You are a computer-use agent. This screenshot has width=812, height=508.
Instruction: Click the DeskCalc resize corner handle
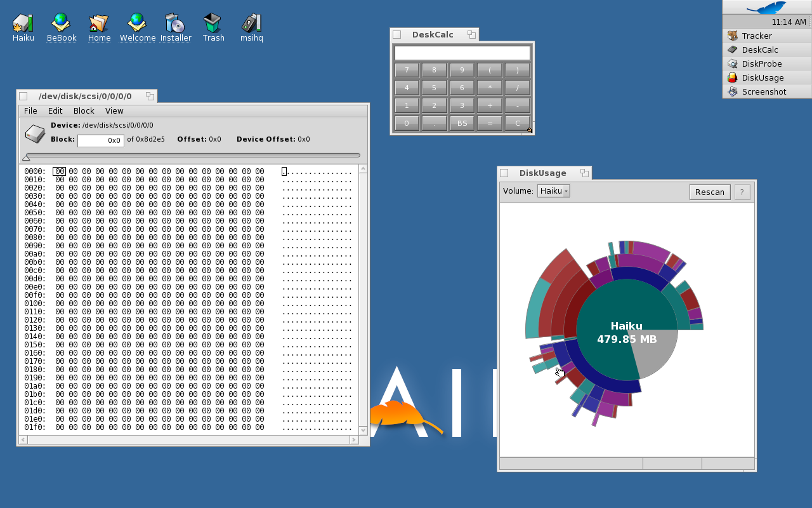pyautogui.click(x=530, y=130)
